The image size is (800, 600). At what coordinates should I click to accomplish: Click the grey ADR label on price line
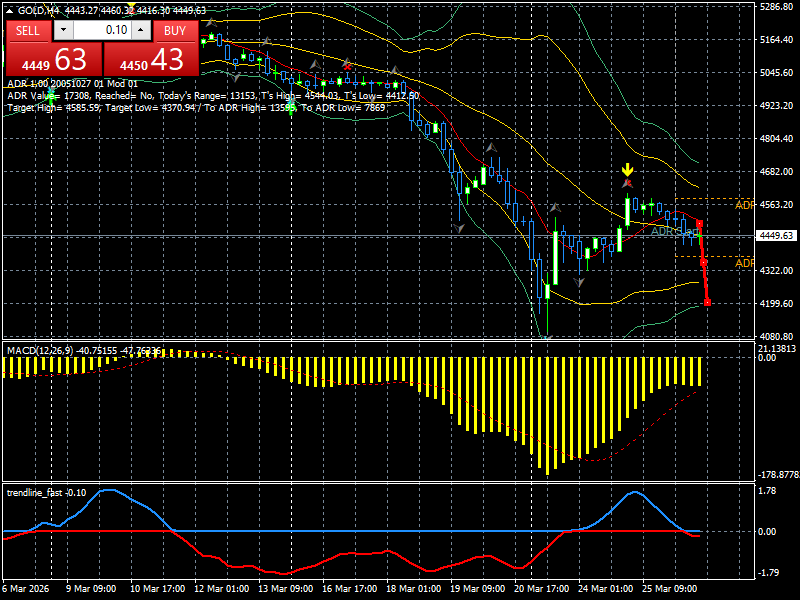tap(674, 231)
